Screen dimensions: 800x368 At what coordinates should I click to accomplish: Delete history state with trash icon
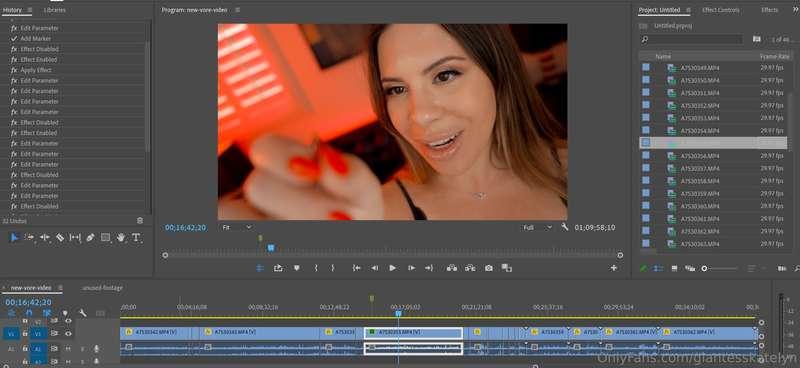coord(140,220)
